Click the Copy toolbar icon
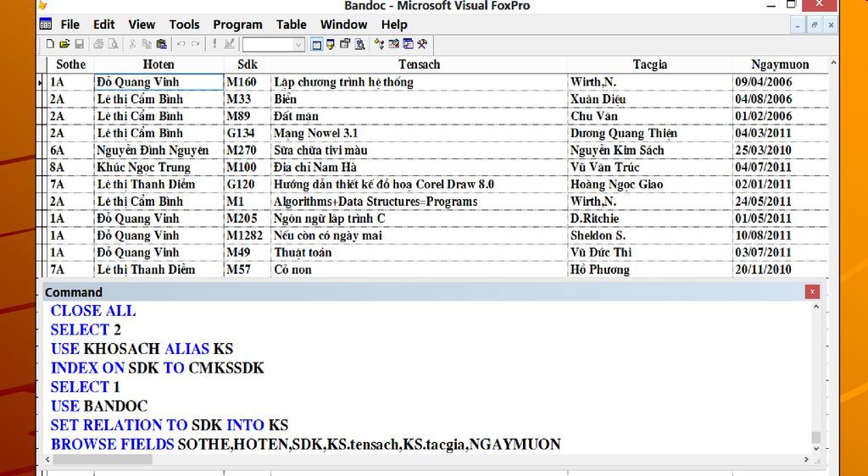 (x=147, y=44)
